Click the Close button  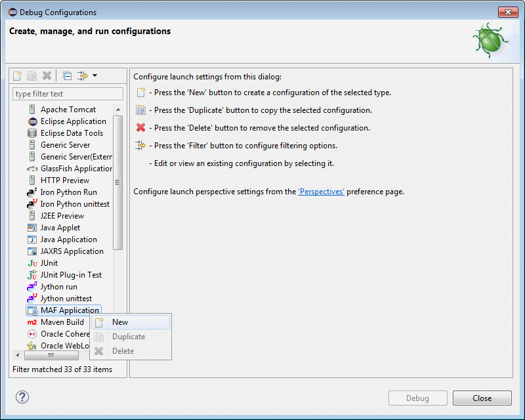point(482,398)
